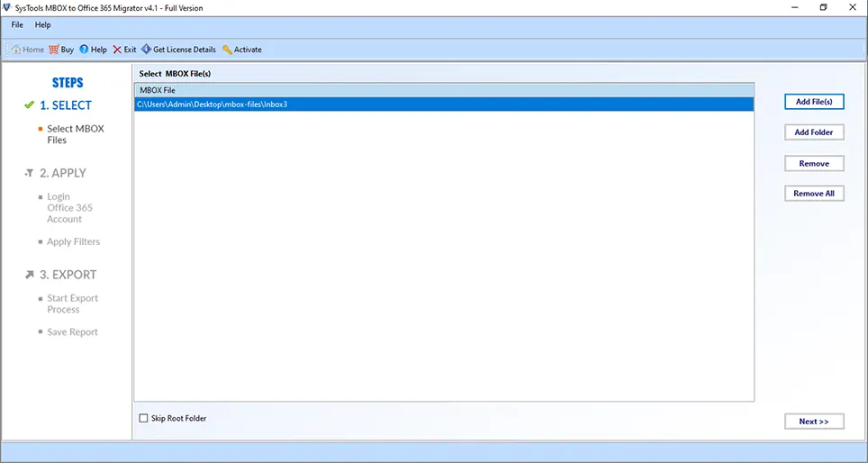
Task: Click the Get License Details diamond icon
Action: [146, 50]
